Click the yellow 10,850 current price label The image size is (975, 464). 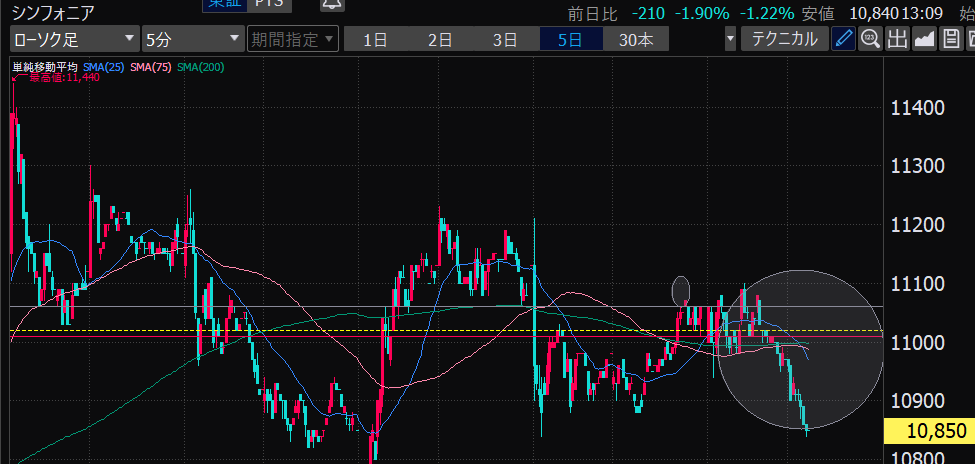929,432
